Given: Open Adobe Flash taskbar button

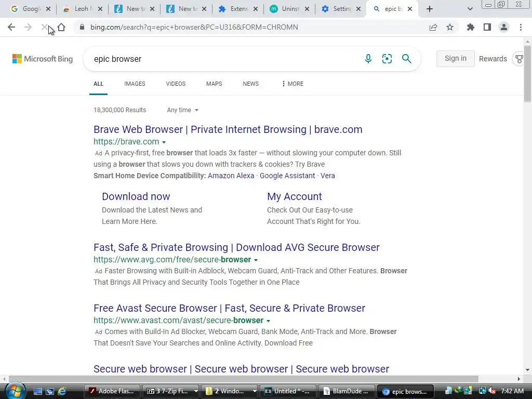Looking at the screenshot, I should tap(112, 391).
